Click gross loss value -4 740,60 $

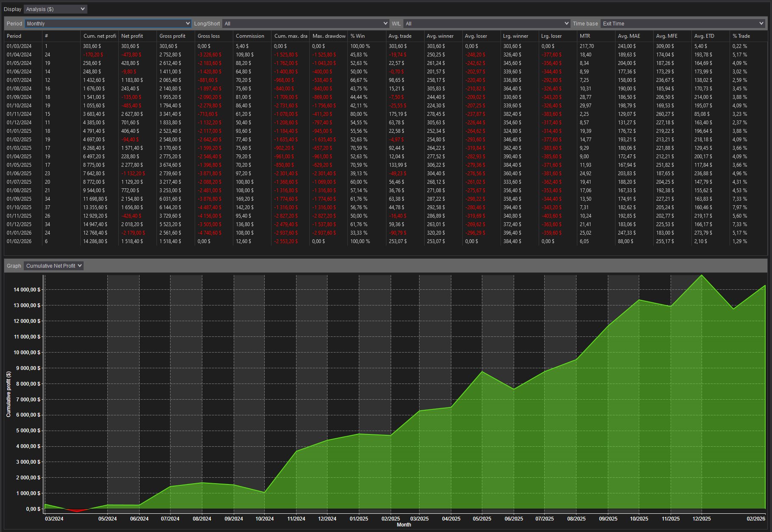tap(210, 233)
